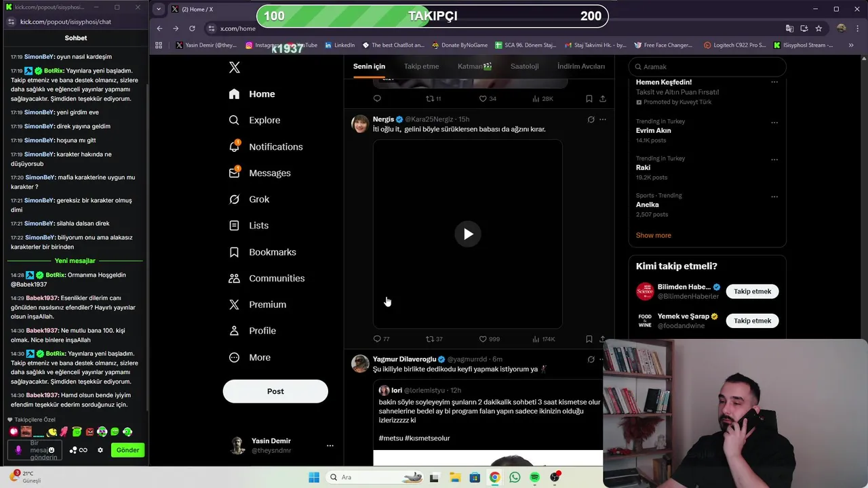Reply to Nergis's post with 77 comments
This screenshot has height=488, width=868.
[381, 339]
